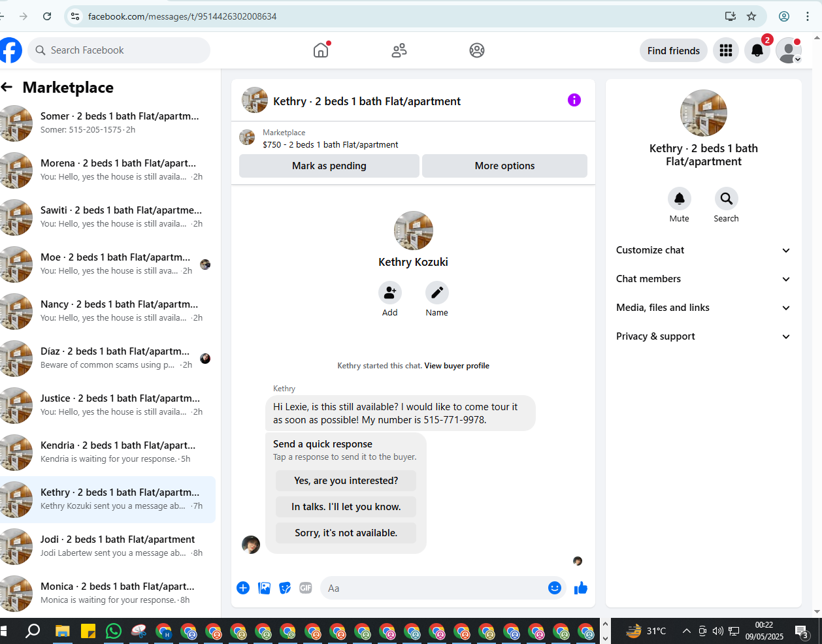Send quick response 'Sorry, it's not available.'
This screenshot has height=644, width=822.
click(x=346, y=533)
